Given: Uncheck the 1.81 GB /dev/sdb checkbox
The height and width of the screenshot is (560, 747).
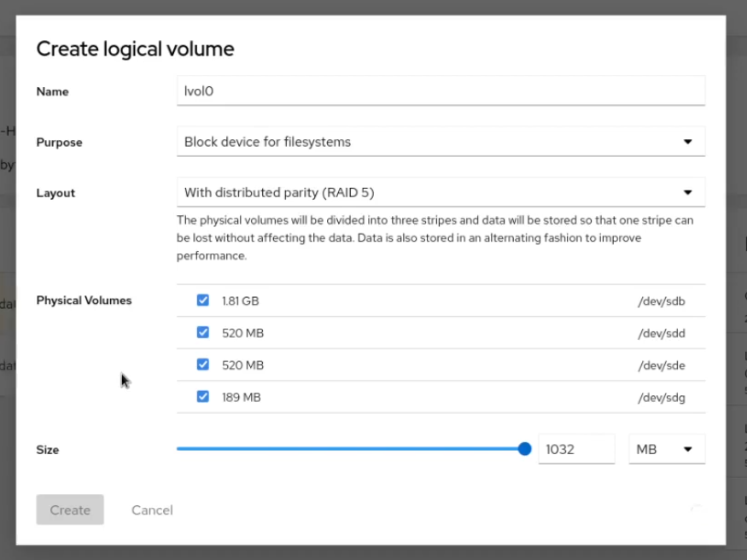Looking at the screenshot, I should tap(203, 300).
